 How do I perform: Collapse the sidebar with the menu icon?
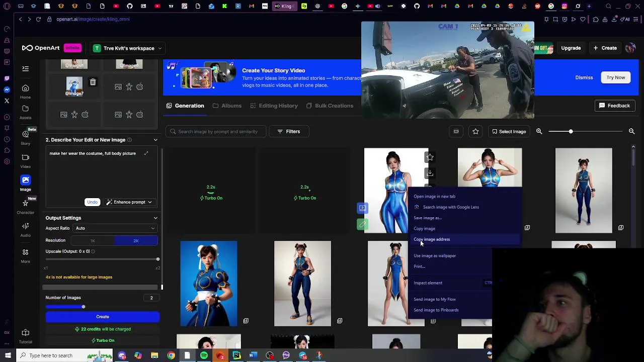pos(25,68)
